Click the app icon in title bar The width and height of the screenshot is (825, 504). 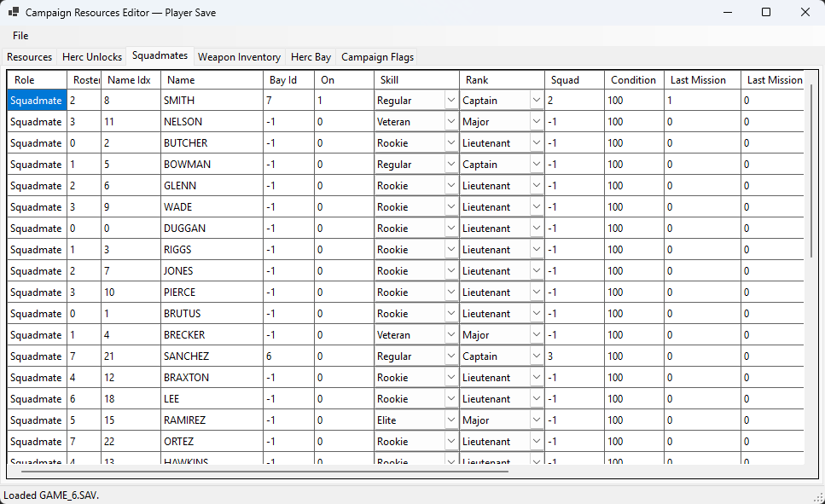[14, 12]
